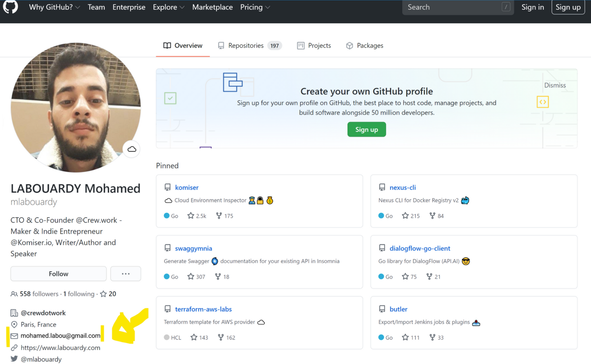Follow LABOUARDY Mohamed
591x364 pixels.
coord(59,274)
